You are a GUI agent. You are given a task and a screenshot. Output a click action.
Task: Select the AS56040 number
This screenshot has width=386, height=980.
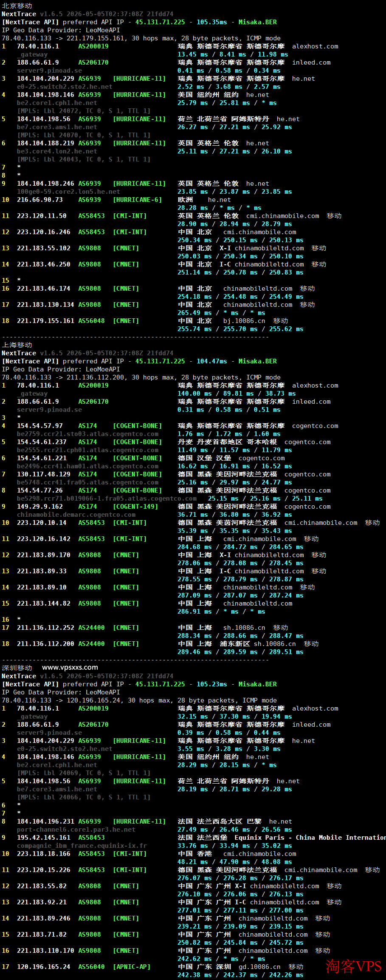click(91, 967)
